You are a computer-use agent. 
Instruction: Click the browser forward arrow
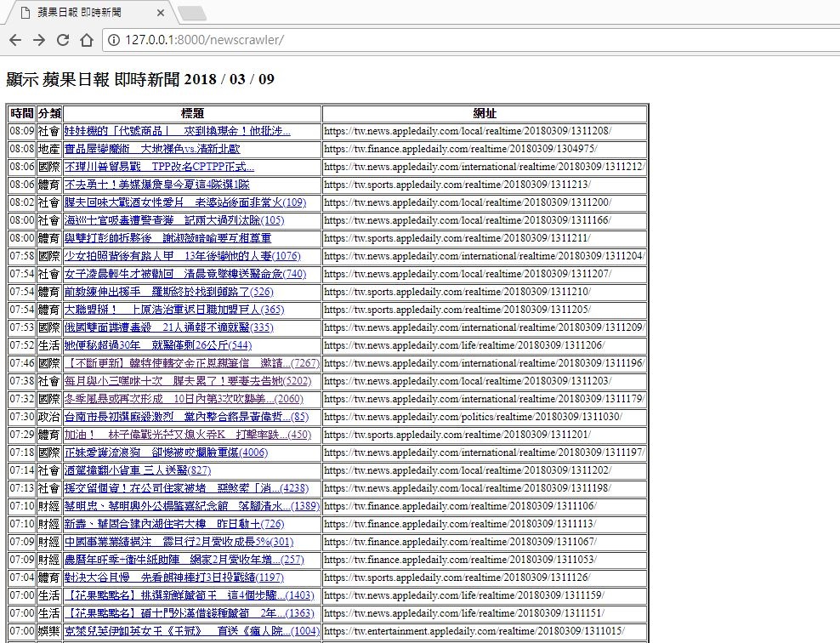pos(39,40)
